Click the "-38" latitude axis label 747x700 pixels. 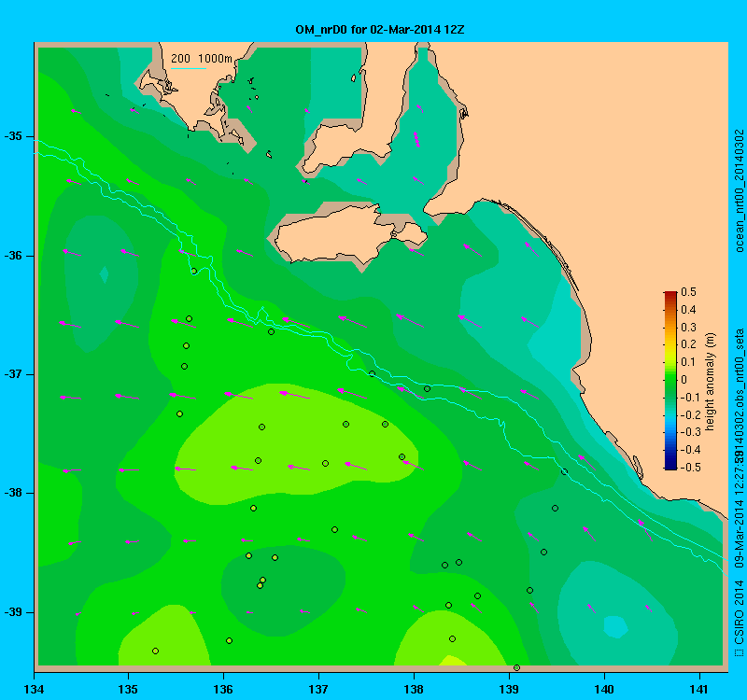(13, 493)
